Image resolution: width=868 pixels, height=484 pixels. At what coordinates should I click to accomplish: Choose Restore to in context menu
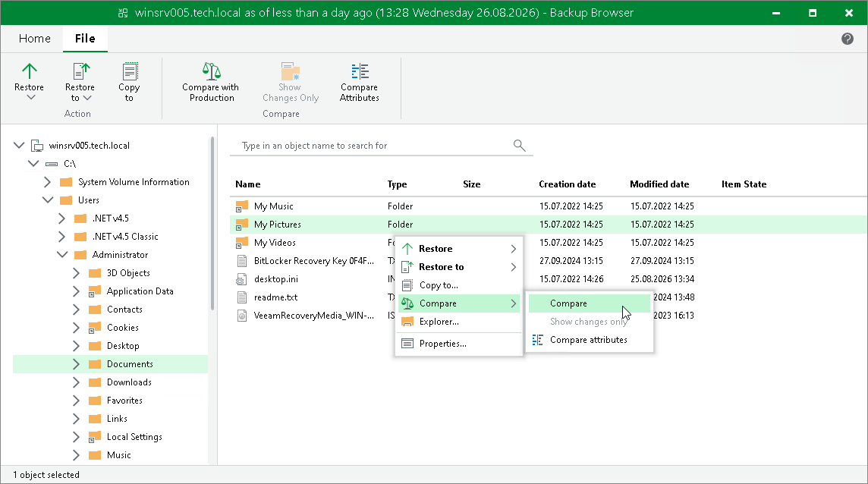459,267
